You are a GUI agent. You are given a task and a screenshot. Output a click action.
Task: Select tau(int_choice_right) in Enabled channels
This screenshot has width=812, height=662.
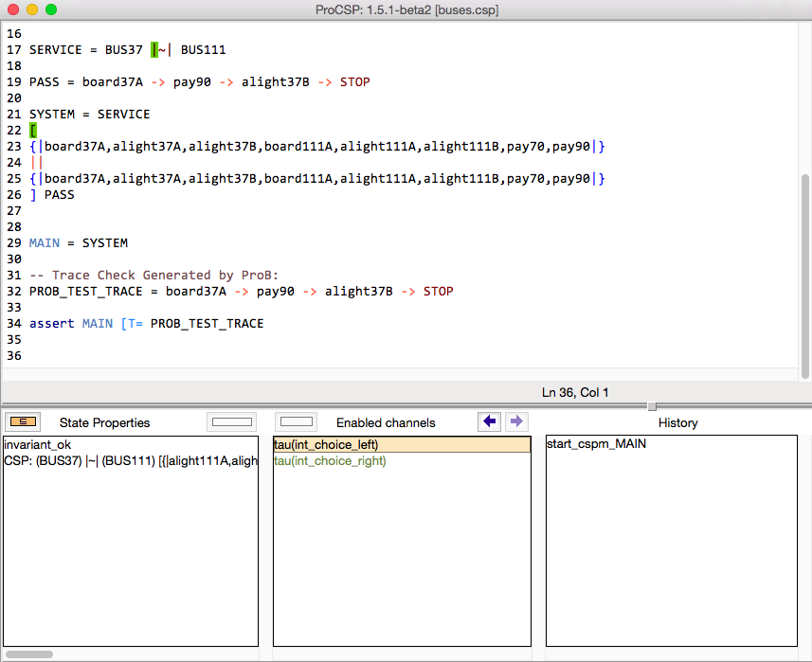tap(330, 461)
